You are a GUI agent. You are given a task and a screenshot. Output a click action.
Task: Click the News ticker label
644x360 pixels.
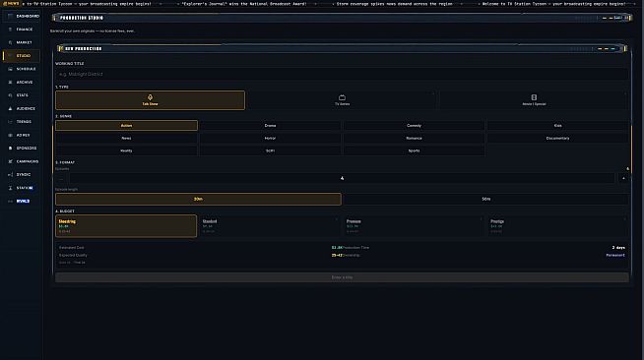coord(11,3)
